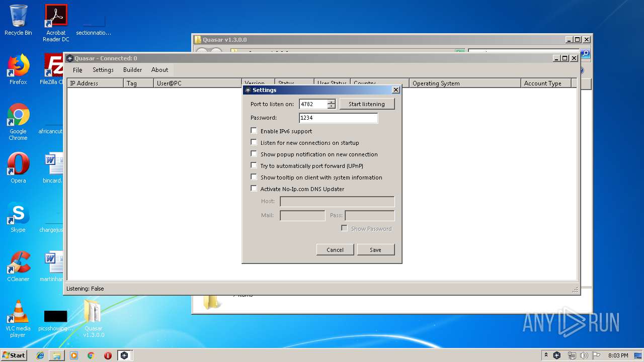Screen dimensions: 644x362
Task: Select Quasar app in taskbar
Action: [124, 355]
